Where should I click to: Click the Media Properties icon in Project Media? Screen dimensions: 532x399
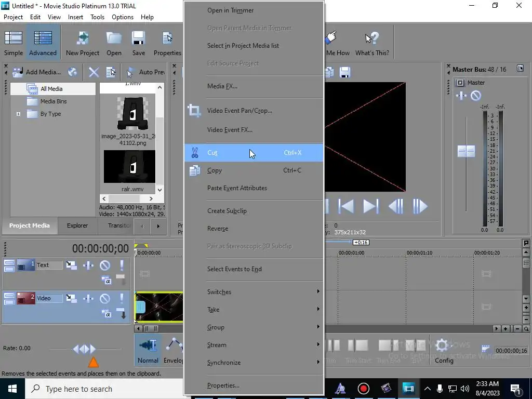tap(111, 72)
